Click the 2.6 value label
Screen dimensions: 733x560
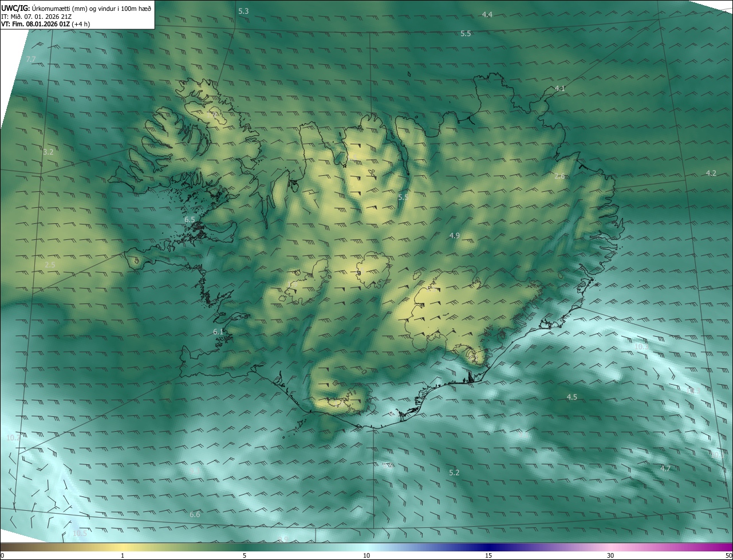tap(559, 176)
